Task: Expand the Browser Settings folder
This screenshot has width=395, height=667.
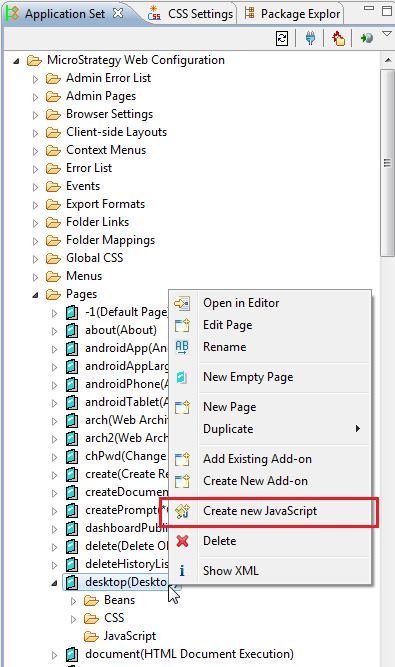Action: point(35,115)
